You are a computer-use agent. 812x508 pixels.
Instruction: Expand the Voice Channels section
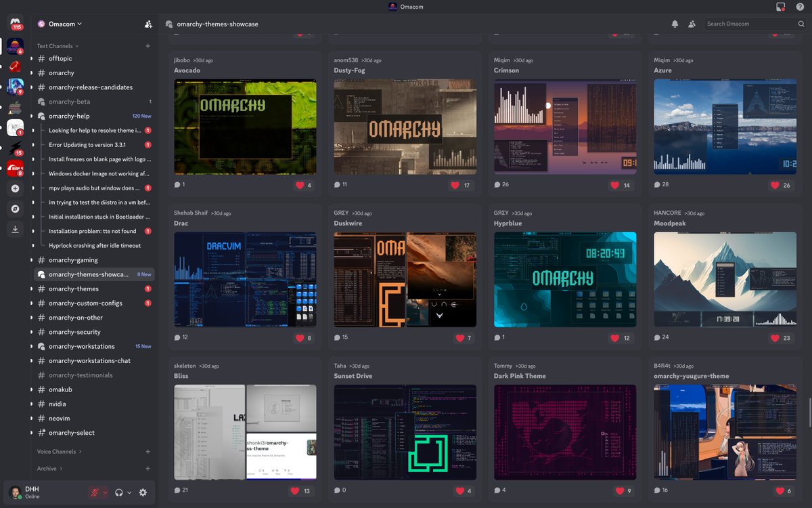click(58, 451)
